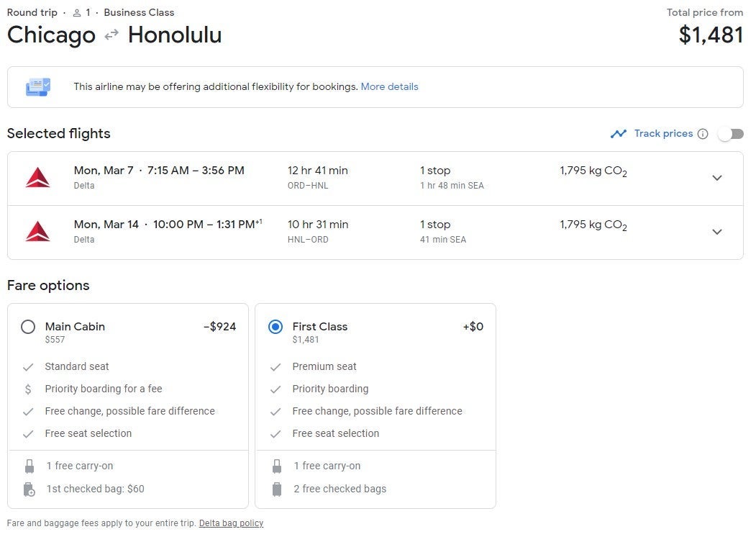Select the First Class fare radio button
Image resolution: width=756 pixels, height=542 pixels.
(275, 327)
